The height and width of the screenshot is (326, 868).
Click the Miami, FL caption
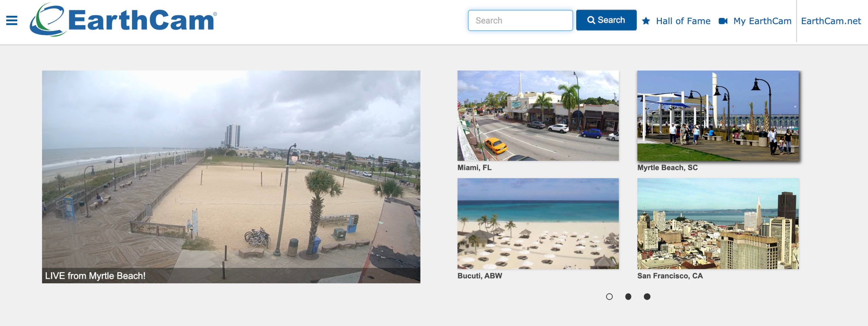click(x=474, y=168)
